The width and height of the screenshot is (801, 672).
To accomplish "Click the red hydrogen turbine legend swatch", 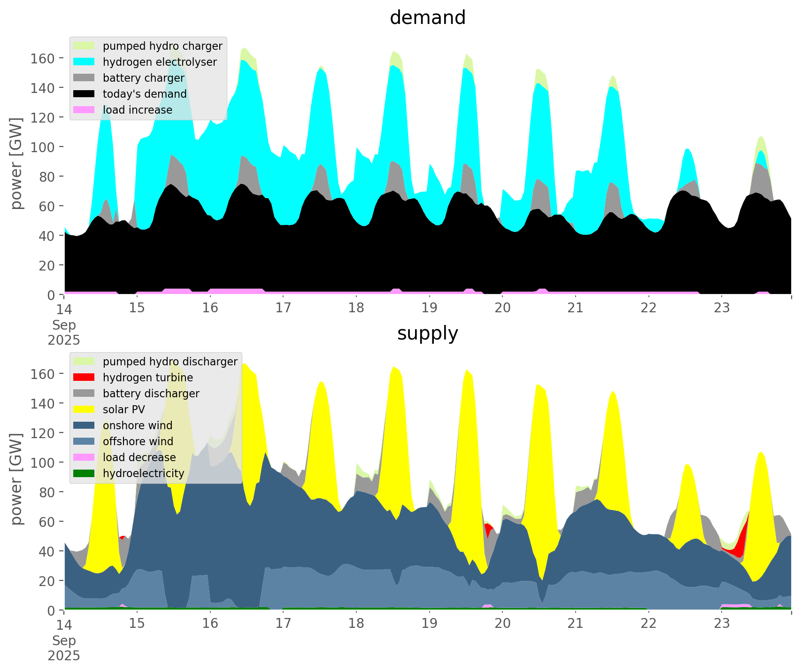I will click(84, 378).
